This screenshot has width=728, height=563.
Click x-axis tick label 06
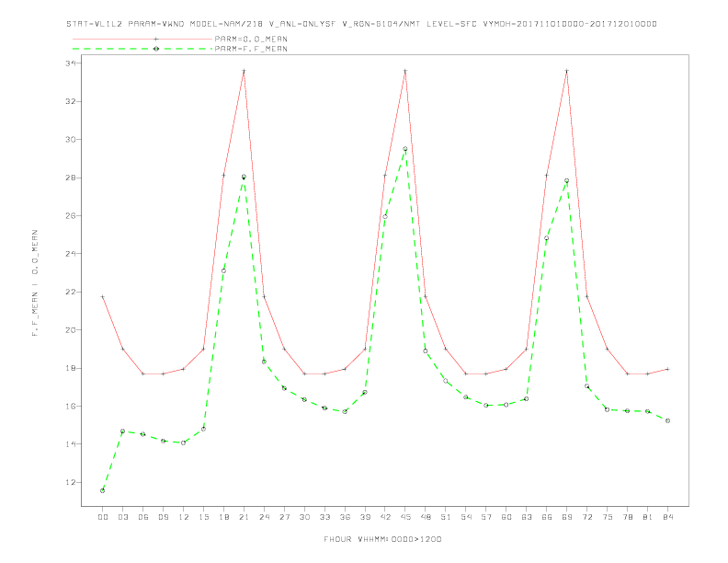click(143, 517)
